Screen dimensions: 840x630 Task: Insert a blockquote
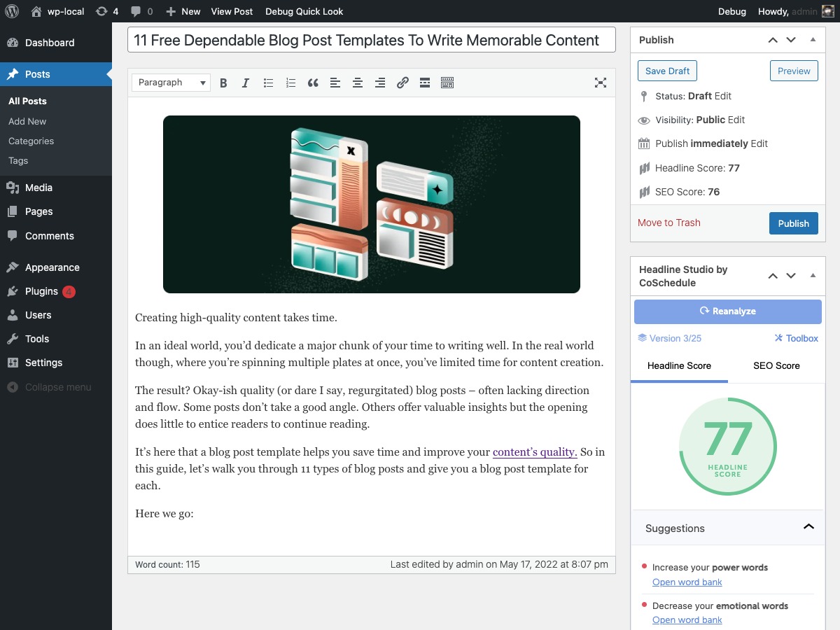pos(313,83)
